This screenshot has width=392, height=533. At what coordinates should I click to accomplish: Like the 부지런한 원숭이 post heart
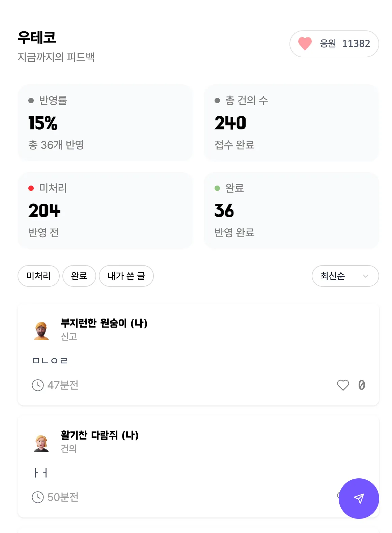[x=343, y=385]
